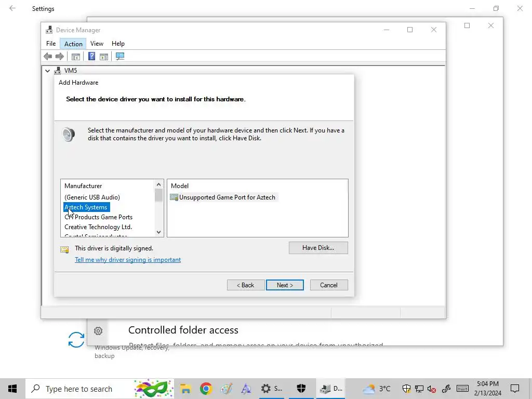Select Creative Technology Ltd. manufacturer
The height and width of the screenshot is (399, 532).
[x=98, y=227]
